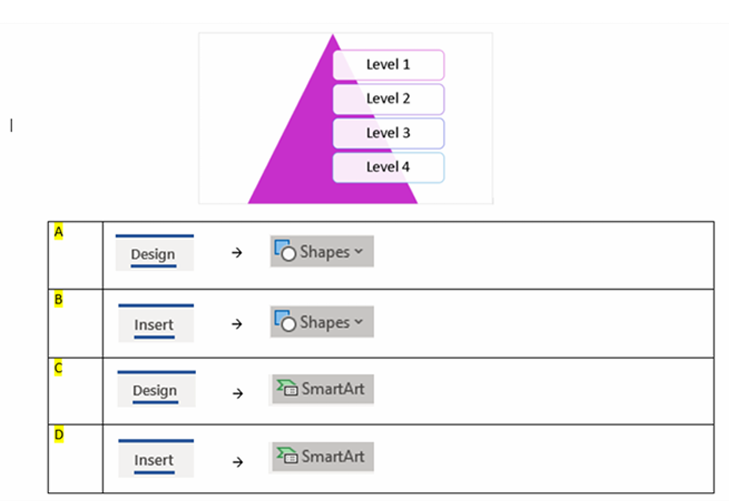The image size is (729, 502).
Task: Click the Shapes icon in row B
Action: pyautogui.click(x=285, y=322)
